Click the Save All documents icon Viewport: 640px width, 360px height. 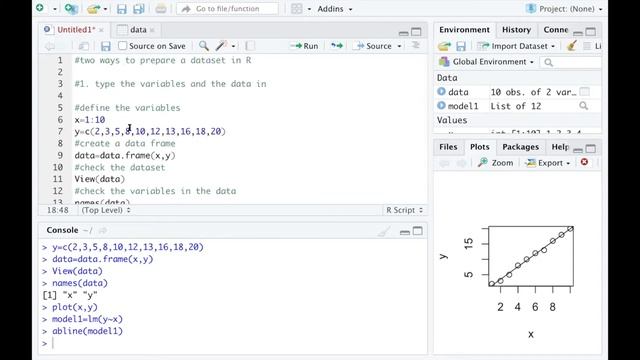click(x=139, y=9)
